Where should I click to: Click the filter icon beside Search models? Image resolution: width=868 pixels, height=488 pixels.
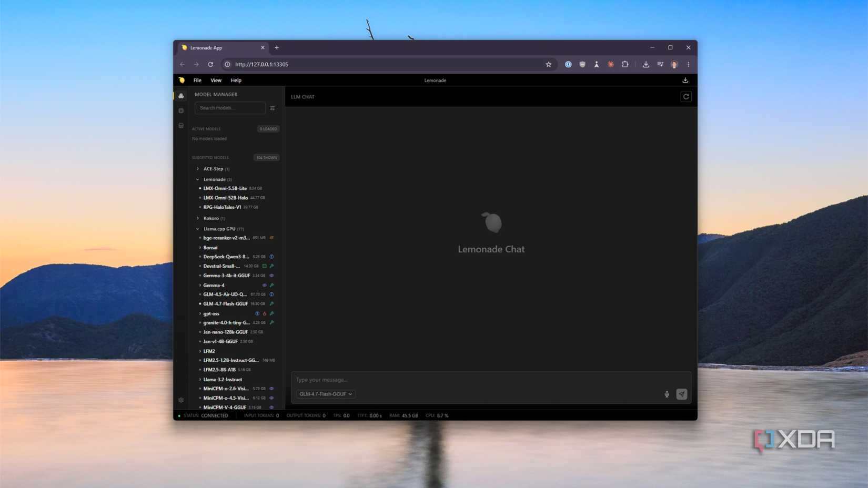tap(272, 108)
